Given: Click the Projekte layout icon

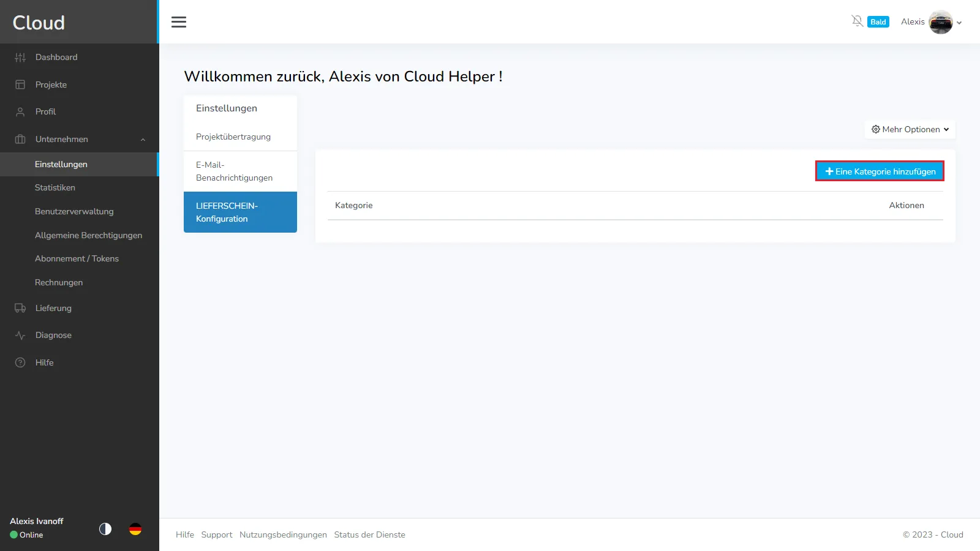Looking at the screenshot, I should pyautogui.click(x=20, y=84).
